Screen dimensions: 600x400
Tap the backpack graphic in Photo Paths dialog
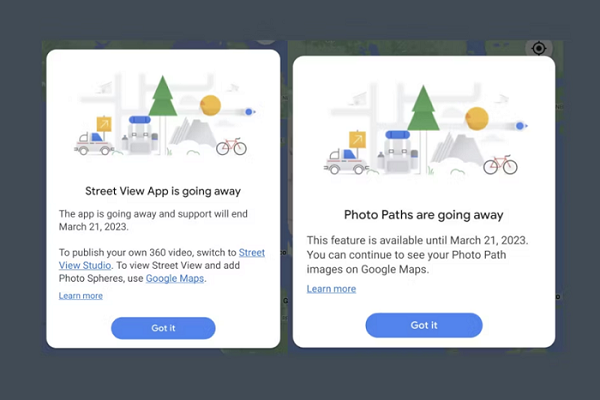pyautogui.click(x=397, y=151)
